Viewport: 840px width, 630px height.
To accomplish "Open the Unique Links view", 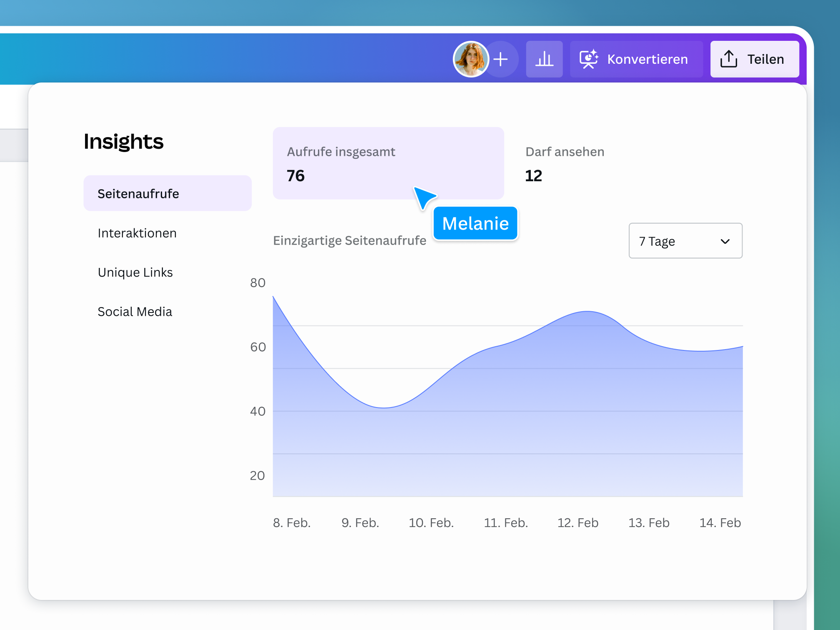I will click(135, 272).
